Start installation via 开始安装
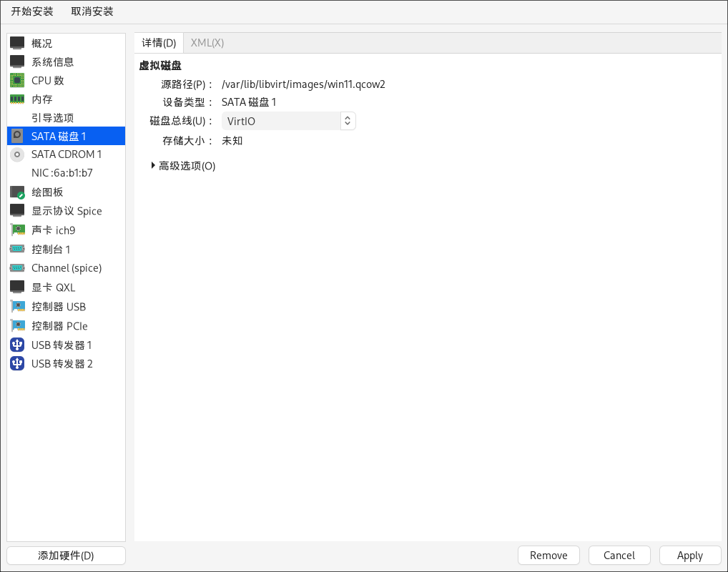This screenshot has width=728, height=572. point(31,11)
